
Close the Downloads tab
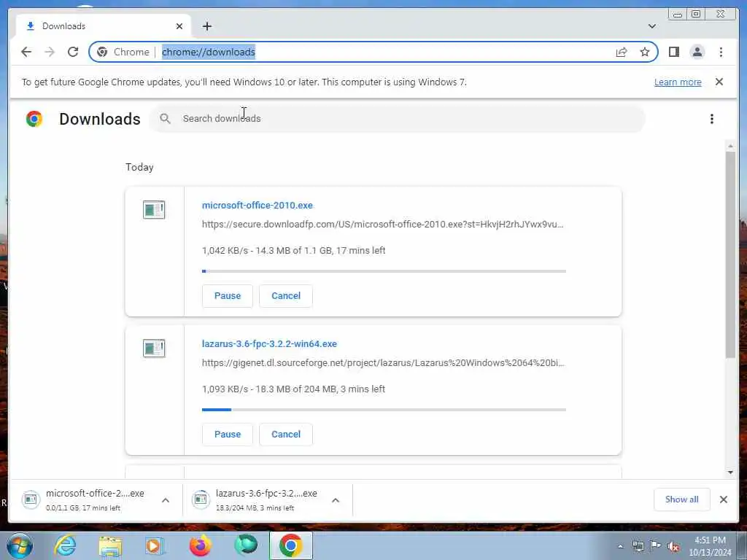pyautogui.click(x=179, y=26)
